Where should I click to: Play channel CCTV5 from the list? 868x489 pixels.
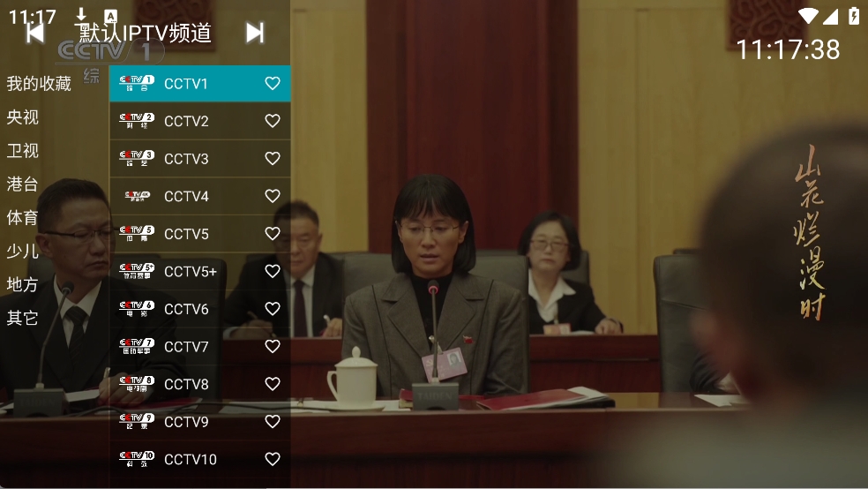200,234
